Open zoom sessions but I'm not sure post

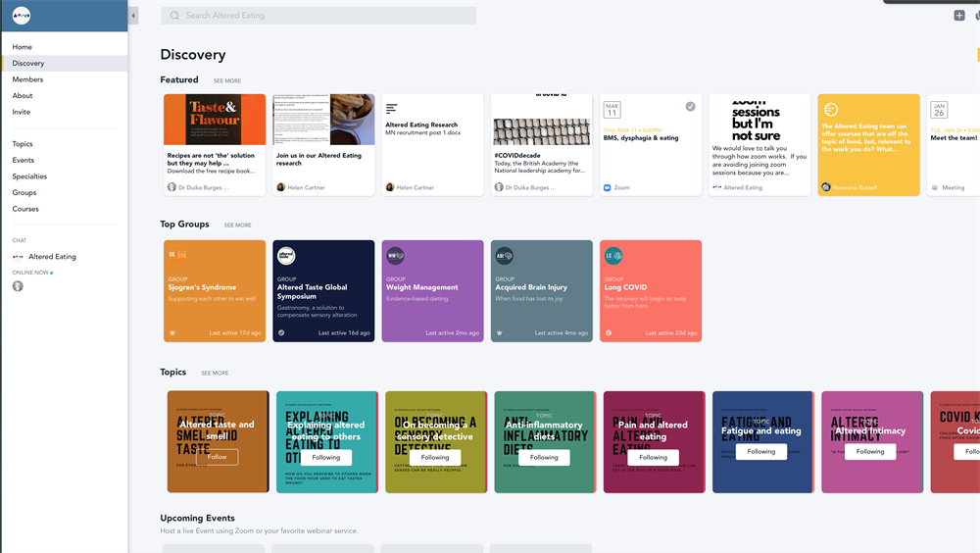click(x=759, y=144)
